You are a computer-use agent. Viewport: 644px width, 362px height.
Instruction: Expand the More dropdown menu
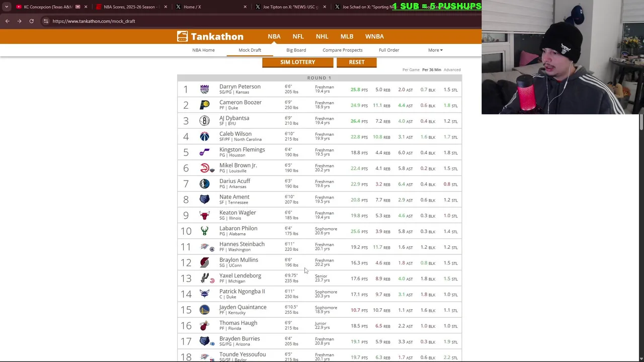pyautogui.click(x=435, y=50)
